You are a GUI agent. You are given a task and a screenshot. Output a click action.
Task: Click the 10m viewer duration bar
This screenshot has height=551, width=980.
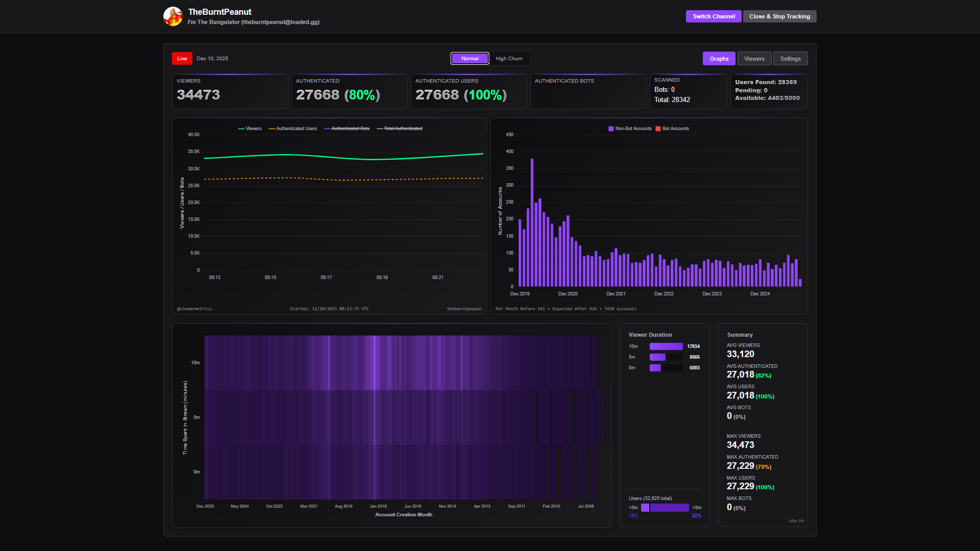[x=666, y=346]
